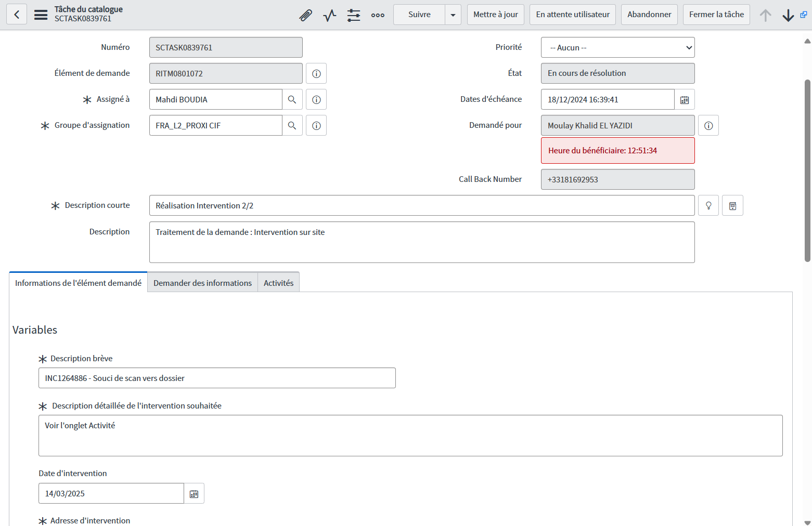The width and height of the screenshot is (812, 526).
Task: Click the État field En cours de résolution
Action: coord(618,73)
